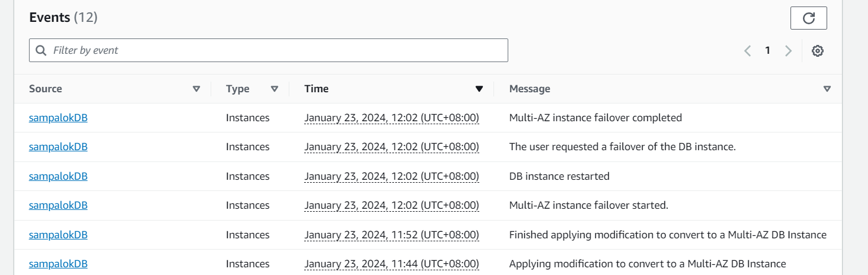Open sampalokDB link for DB instance restarted
The height and width of the screenshot is (275, 868).
pyautogui.click(x=58, y=176)
